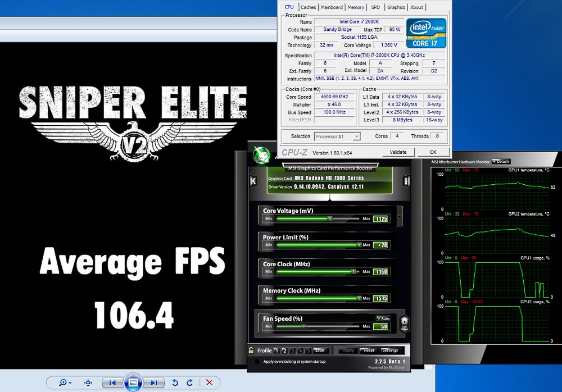562x392 pixels.
Task: Click the GPU2 temperature graph
Action: [497, 235]
